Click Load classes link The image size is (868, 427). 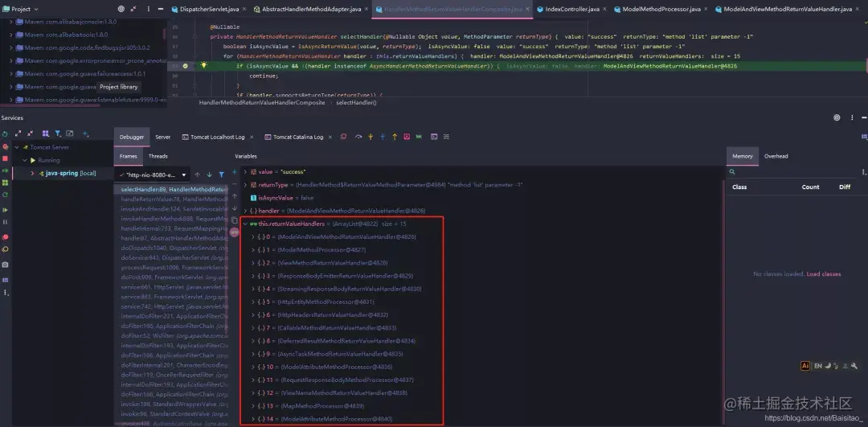[x=823, y=274]
